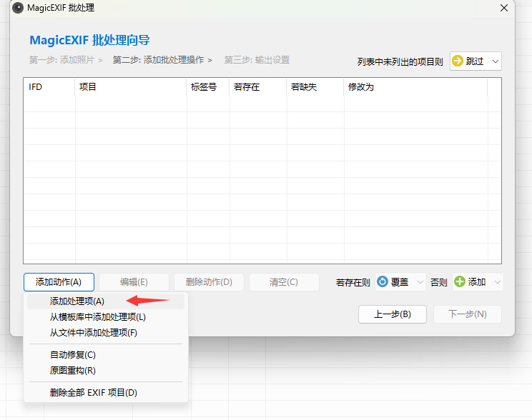Click the 项目 column header
Image resolution: width=532 pixels, height=420 pixels.
coord(131,87)
